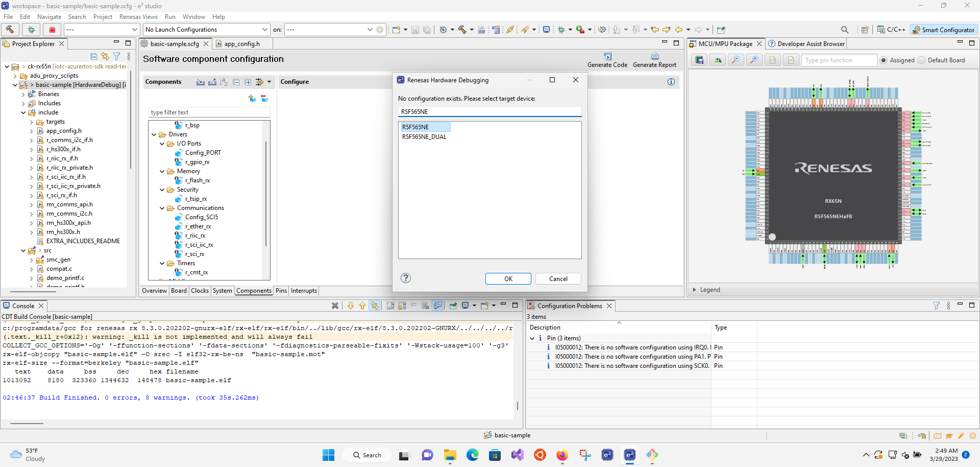Click the console Scroll Lock arrow down icon

click(350, 306)
